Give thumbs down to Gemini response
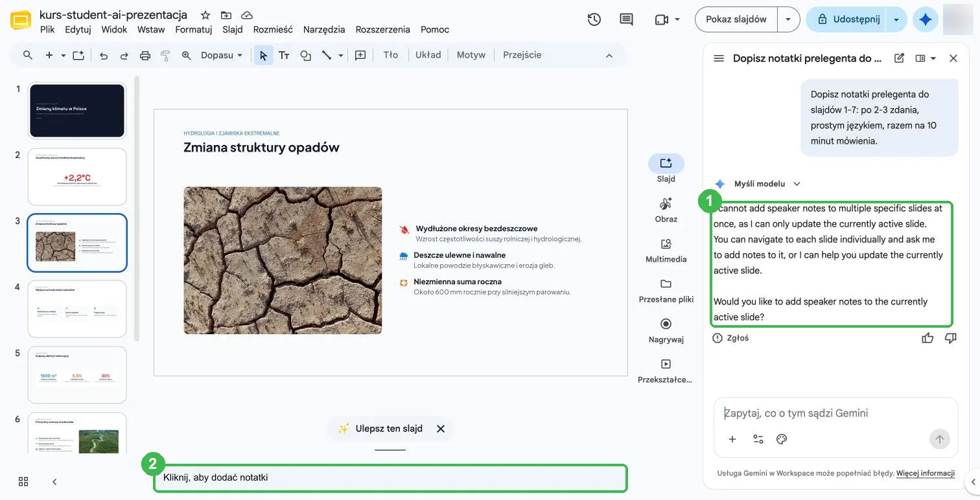Viewport: 980px width, 500px height. coord(951,338)
